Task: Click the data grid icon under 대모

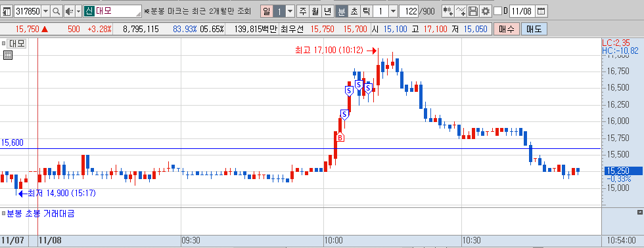Action: click(7, 55)
